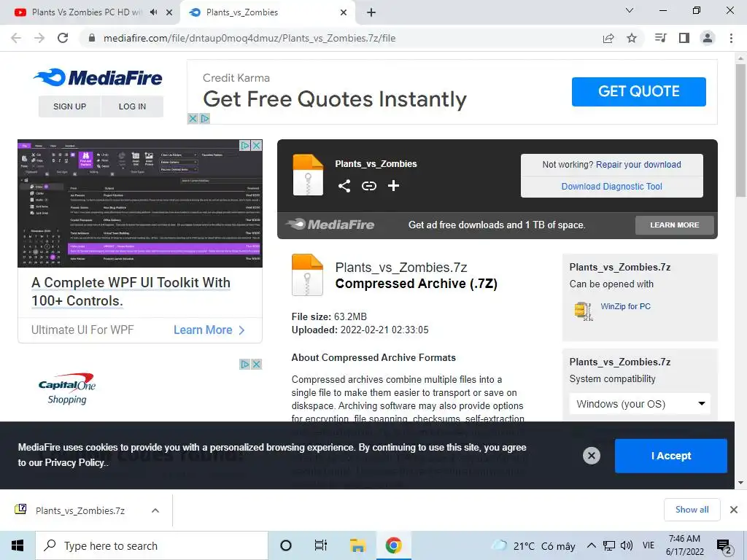Viewport: 747px width, 560px height.
Task: Open media controls icon in Chrome toolbar
Action: (660, 38)
